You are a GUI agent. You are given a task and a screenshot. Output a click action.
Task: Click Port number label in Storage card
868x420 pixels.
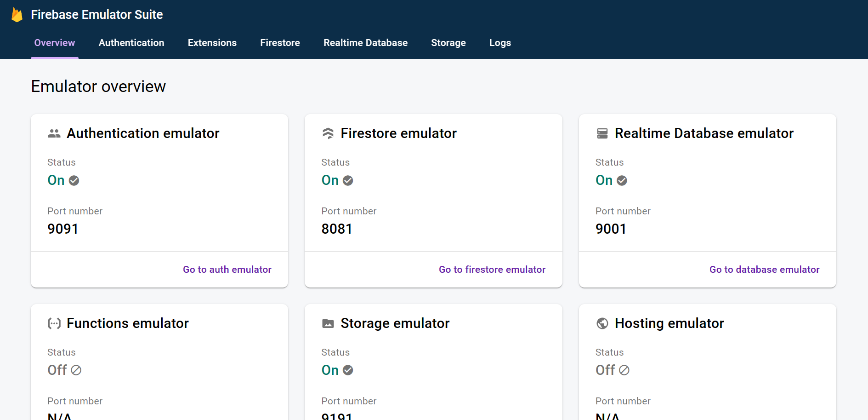pos(349,401)
